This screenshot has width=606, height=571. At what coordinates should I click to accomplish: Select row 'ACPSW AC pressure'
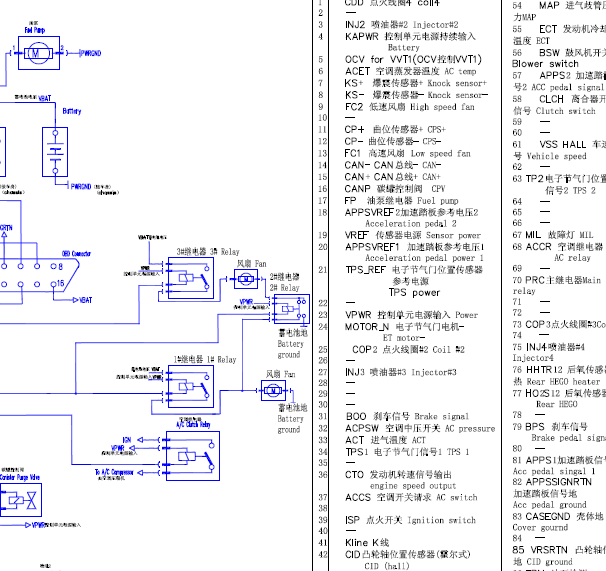click(420, 428)
